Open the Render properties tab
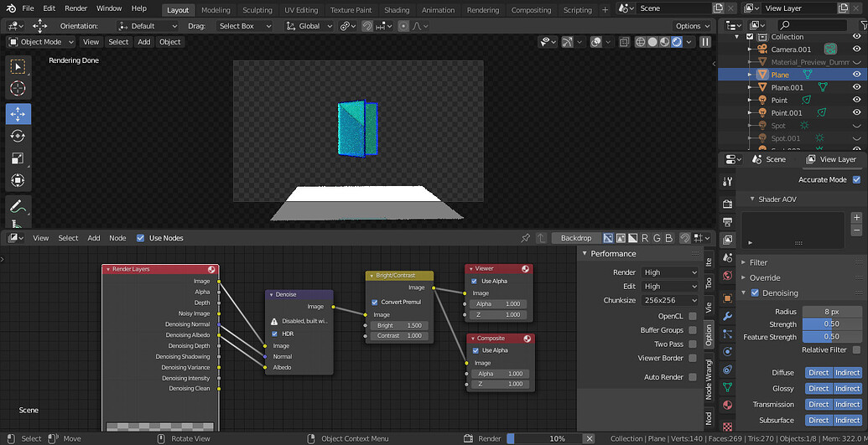This screenshot has width=868, height=445. (x=727, y=204)
